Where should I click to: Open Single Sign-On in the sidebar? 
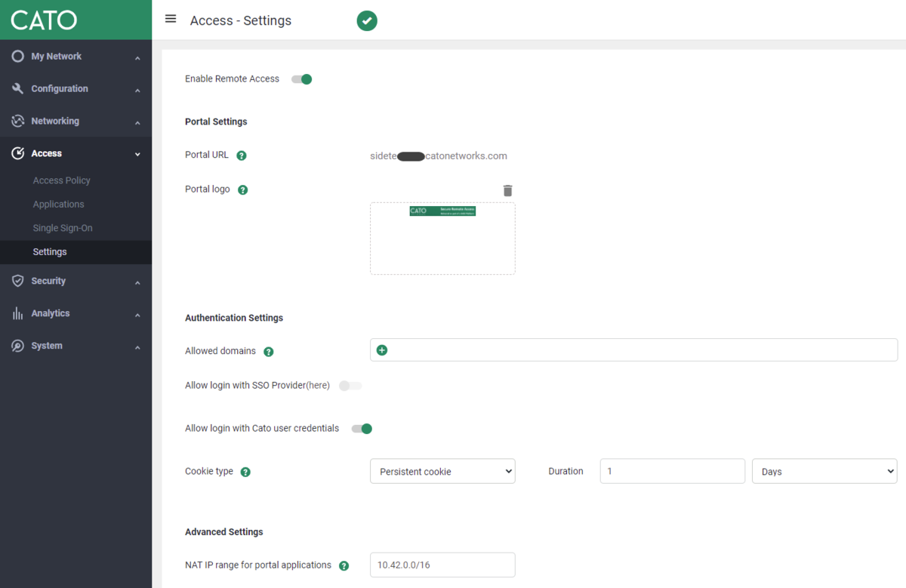pos(63,228)
